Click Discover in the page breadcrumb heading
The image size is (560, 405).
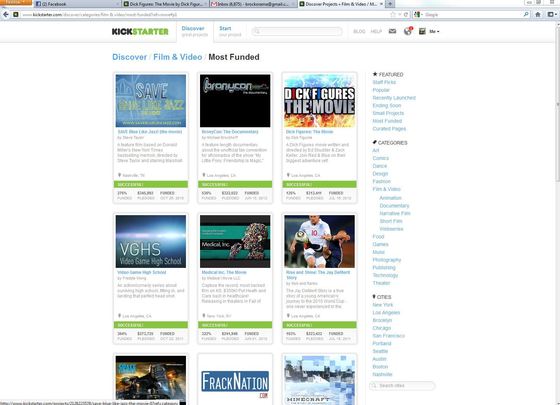pos(129,57)
